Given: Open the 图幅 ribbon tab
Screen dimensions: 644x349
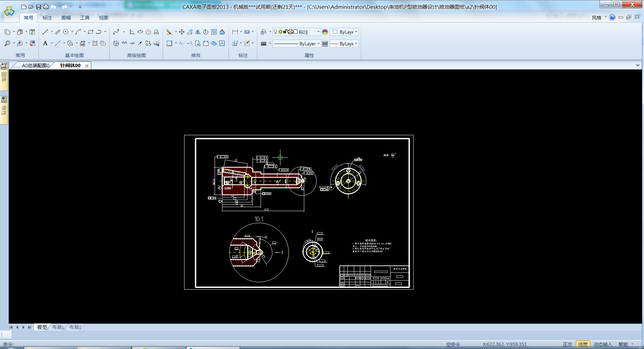Looking at the screenshot, I should pos(66,18).
